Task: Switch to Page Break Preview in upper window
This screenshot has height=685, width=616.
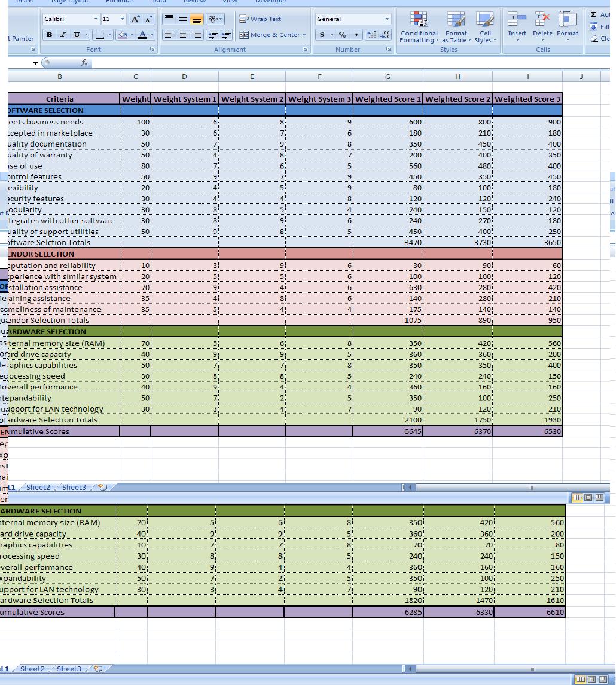Action: 599,497
